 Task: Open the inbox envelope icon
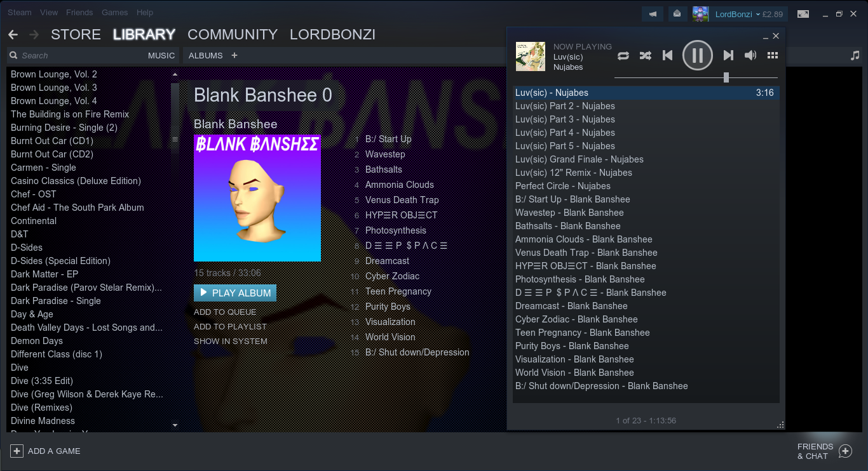(677, 13)
